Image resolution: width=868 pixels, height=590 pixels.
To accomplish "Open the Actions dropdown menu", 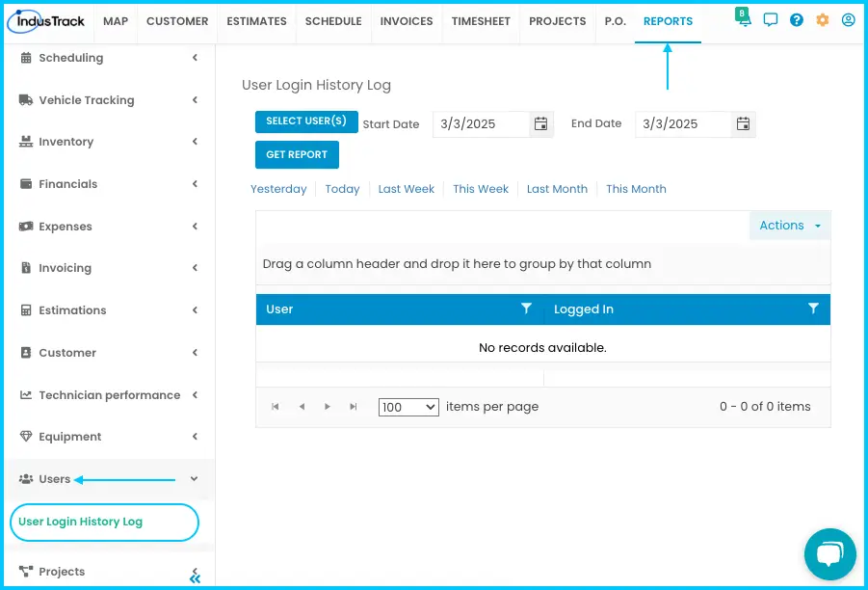I will tap(790, 226).
